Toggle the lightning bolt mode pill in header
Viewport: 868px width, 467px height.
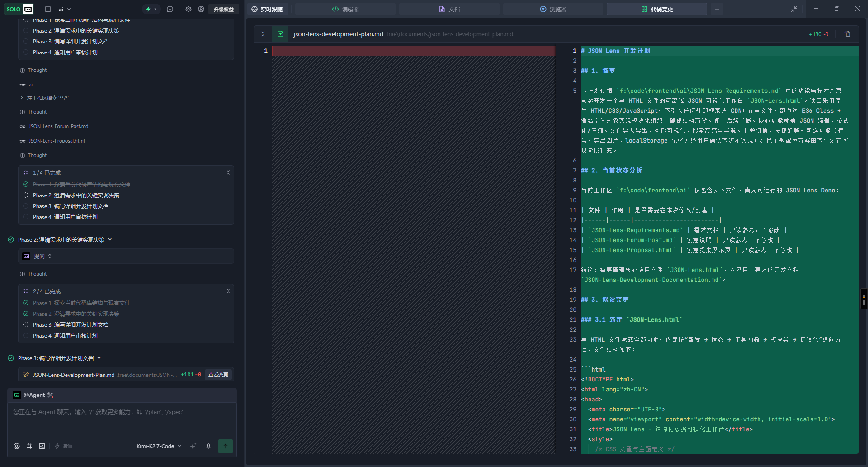[x=151, y=9]
